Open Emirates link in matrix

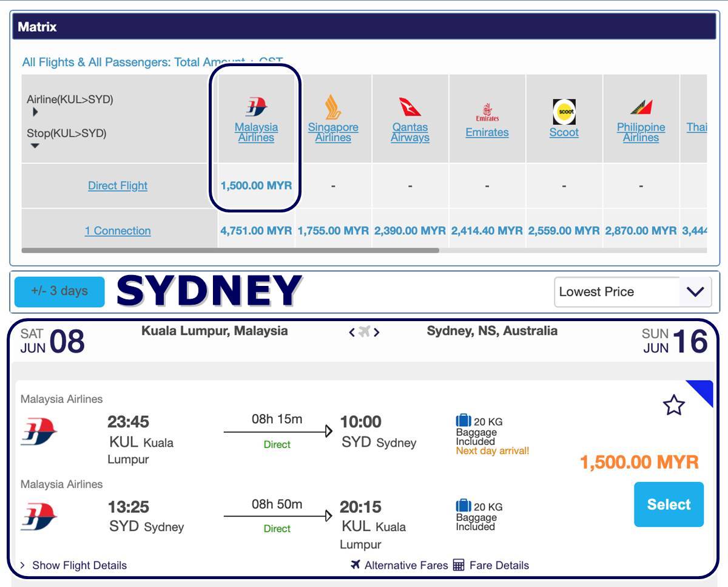pos(487,132)
